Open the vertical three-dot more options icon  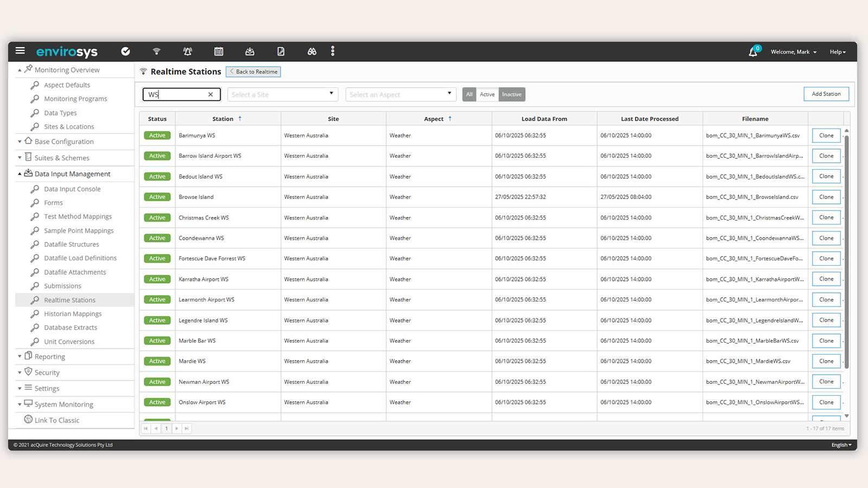[333, 52]
